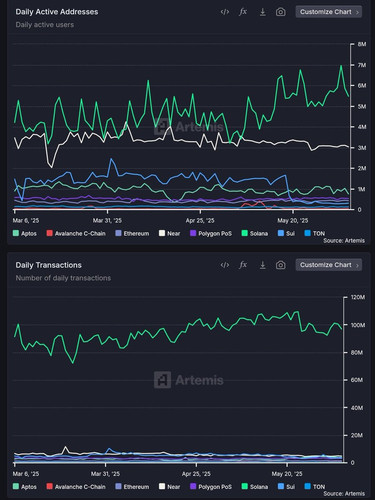
Task: Toggle Aptos series in Daily Transactions legend
Action: [25, 487]
